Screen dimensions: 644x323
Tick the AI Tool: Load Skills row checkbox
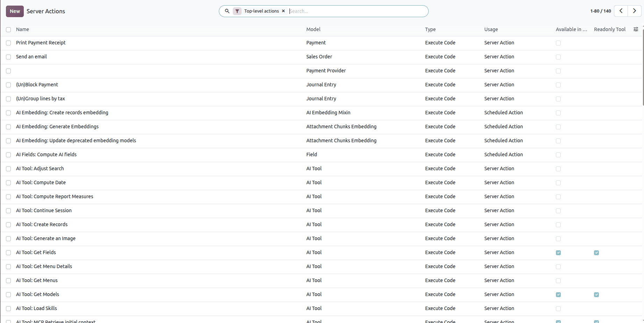point(8,309)
